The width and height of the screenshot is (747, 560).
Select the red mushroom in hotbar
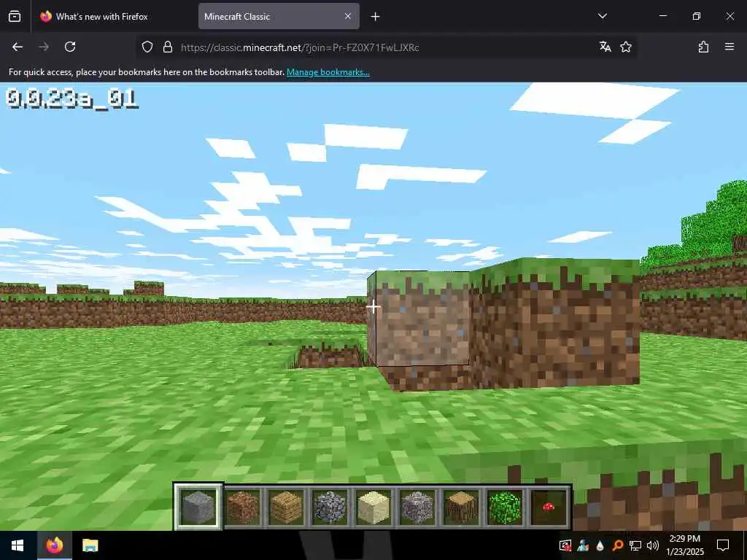point(549,507)
